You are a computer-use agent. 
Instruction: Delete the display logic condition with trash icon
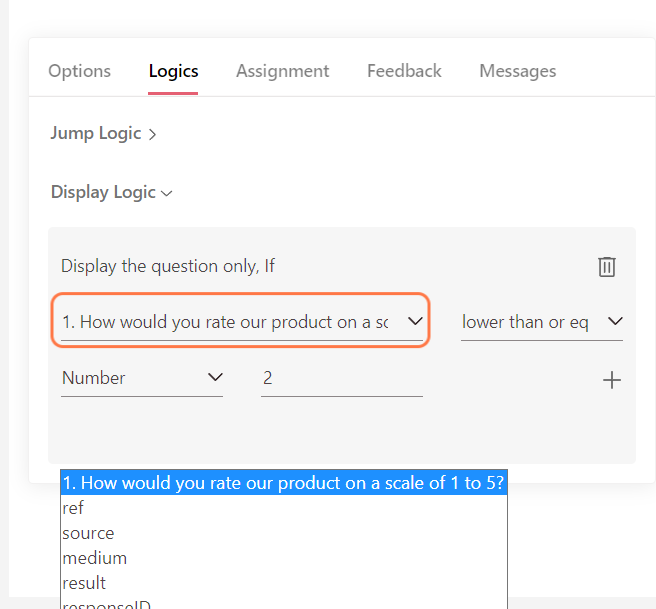(x=606, y=266)
